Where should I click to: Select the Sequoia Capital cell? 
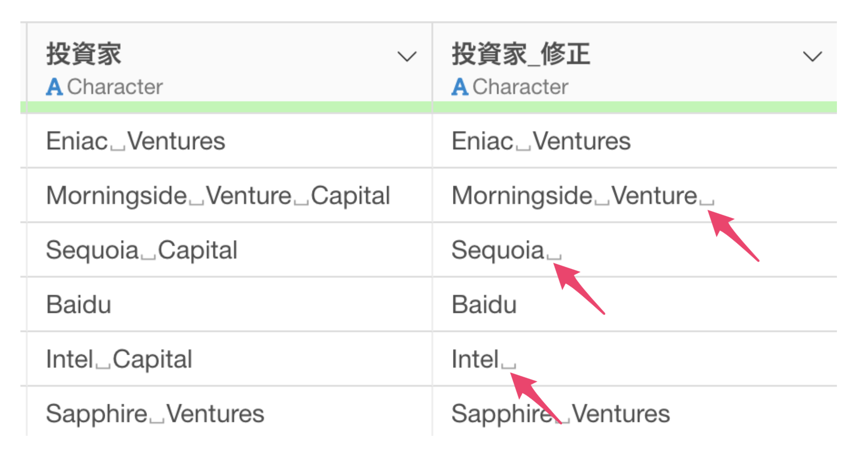230,250
